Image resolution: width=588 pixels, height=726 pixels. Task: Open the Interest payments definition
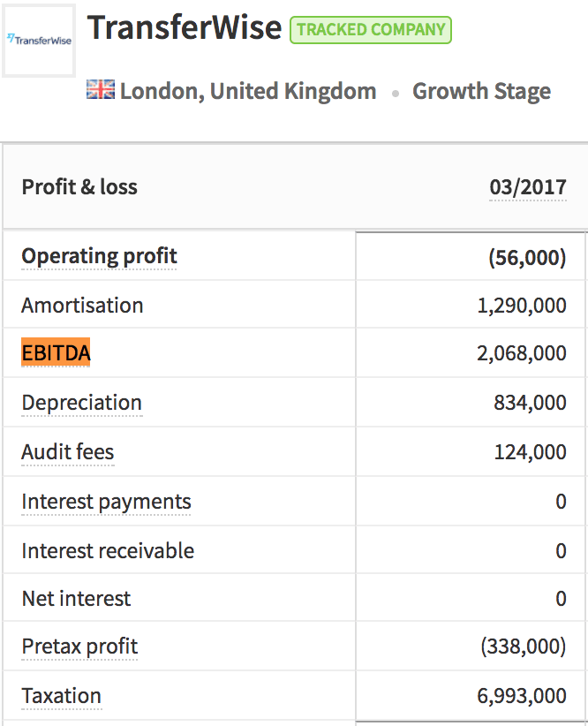[106, 502]
